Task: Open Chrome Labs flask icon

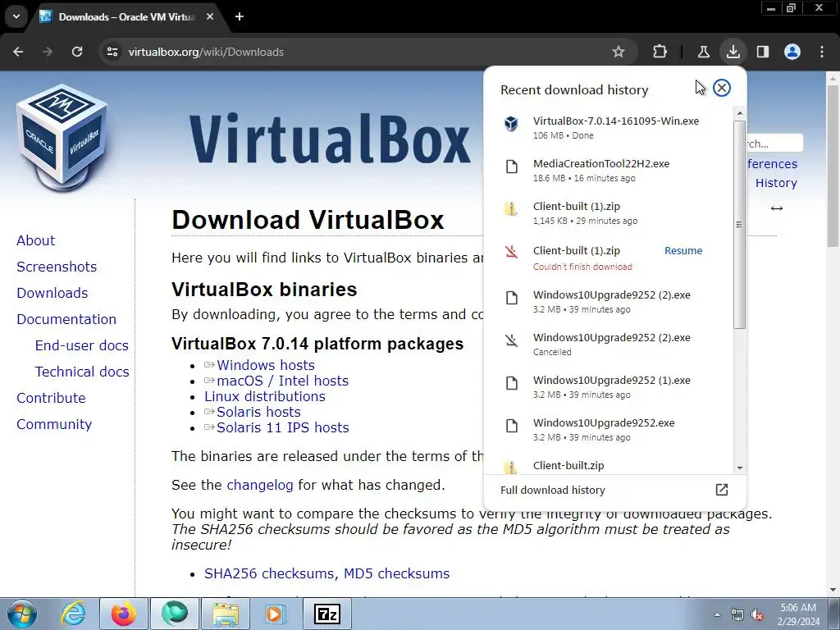Action: tap(703, 52)
